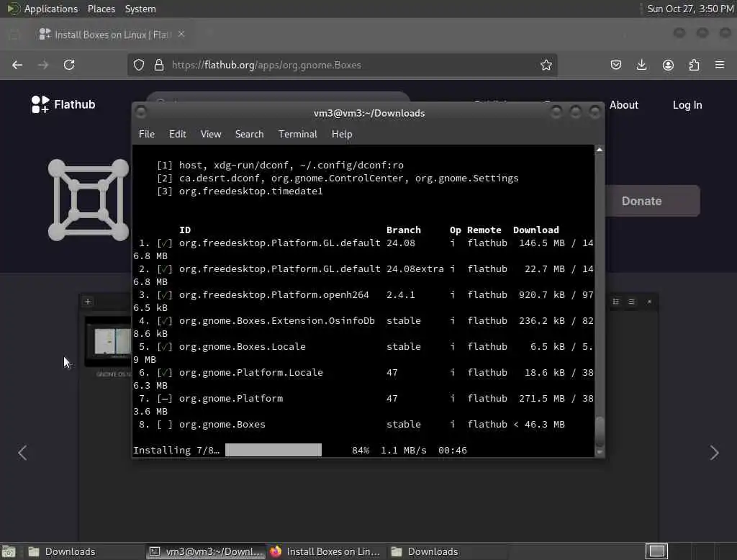Click the padlock site information icon

pyautogui.click(x=159, y=65)
